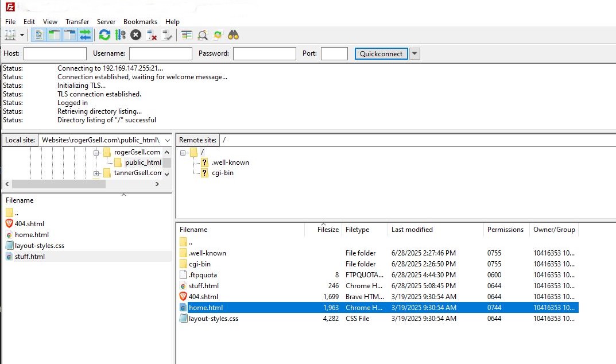
Task: Collapse the rogerGsell.com tree node
Action: 96,152
